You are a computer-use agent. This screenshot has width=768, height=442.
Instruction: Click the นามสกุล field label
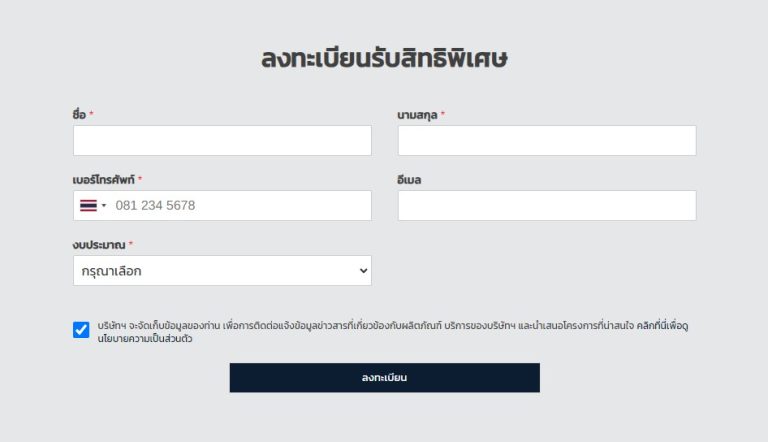click(417, 115)
